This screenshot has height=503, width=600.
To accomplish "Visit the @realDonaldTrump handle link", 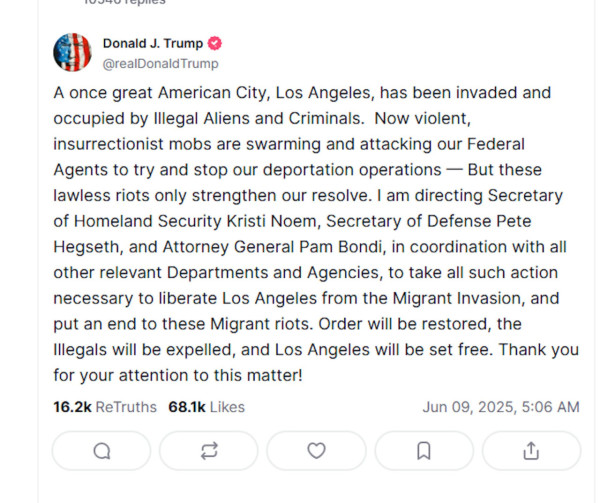I will pos(160,63).
